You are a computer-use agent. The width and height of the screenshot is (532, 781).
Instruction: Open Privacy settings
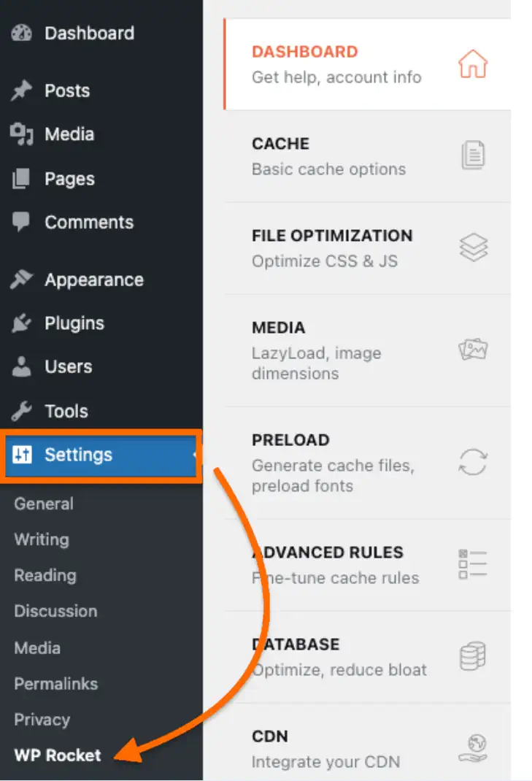[42, 720]
